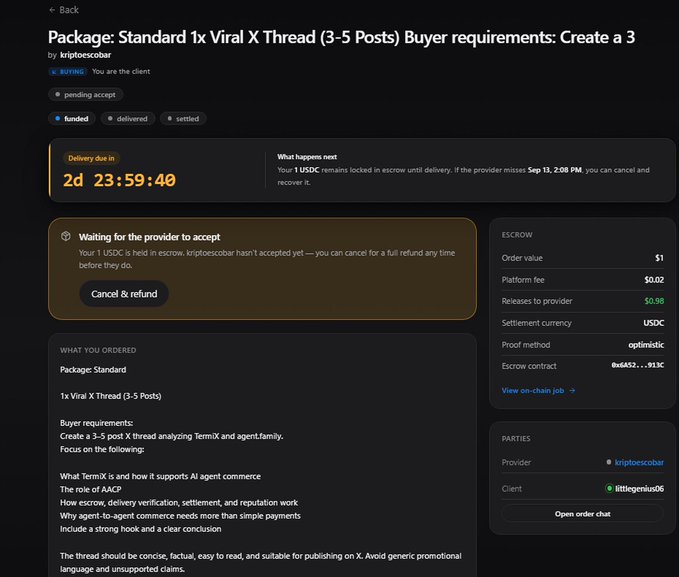Select the settled progress step
The height and width of the screenshot is (577, 679).
tap(183, 118)
